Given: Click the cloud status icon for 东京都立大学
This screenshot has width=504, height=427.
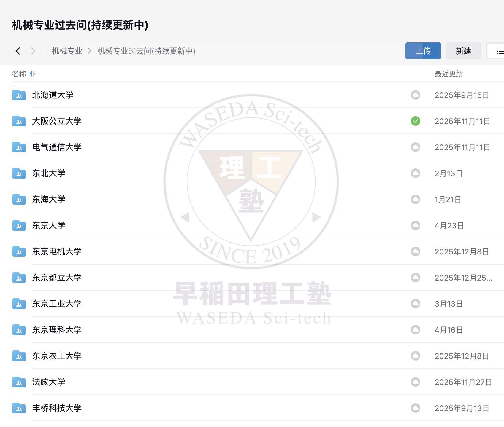Looking at the screenshot, I should [416, 278].
